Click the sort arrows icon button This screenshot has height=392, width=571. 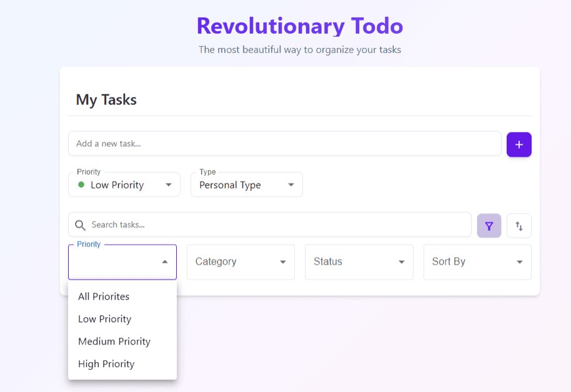(x=519, y=226)
